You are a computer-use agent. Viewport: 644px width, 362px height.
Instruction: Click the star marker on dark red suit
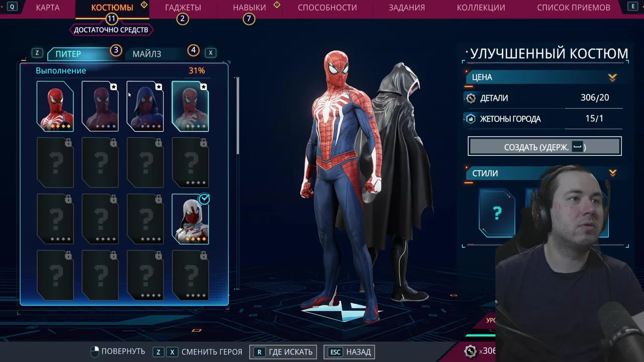coord(114,87)
